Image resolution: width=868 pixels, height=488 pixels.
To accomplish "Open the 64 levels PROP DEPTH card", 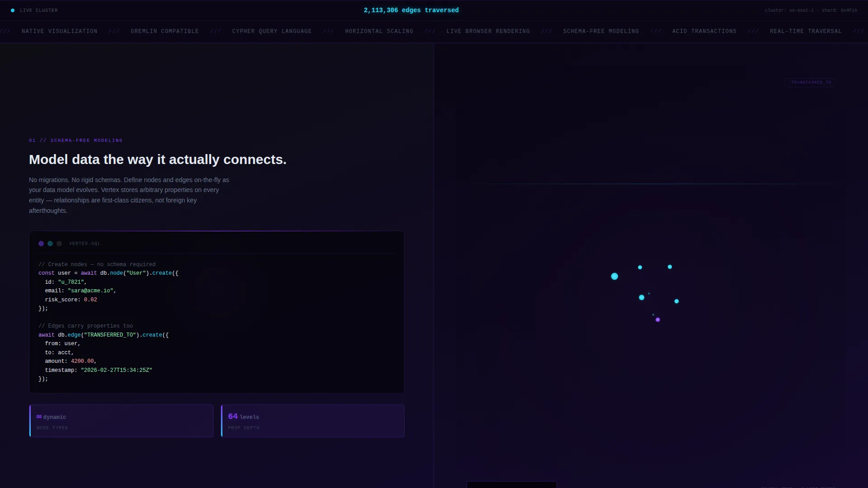I will pyautogui.click(x=313, y=421).
